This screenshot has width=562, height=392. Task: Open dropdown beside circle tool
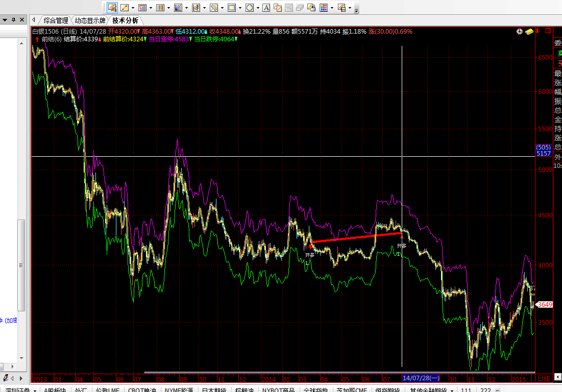[258, 8]
